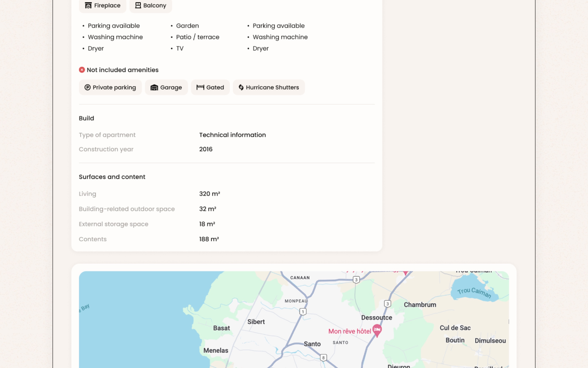Click Chambrum place label on map
This screenshot has width=588, height=368.
[x=420, y=305]
